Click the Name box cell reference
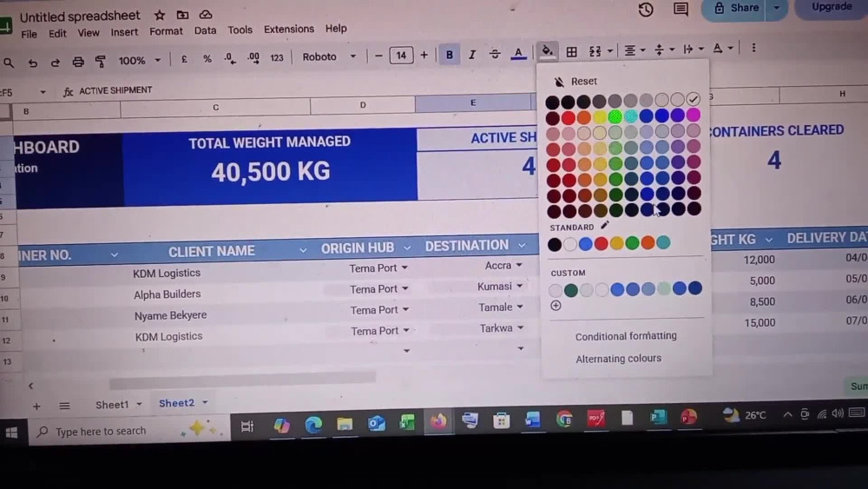 23,92
